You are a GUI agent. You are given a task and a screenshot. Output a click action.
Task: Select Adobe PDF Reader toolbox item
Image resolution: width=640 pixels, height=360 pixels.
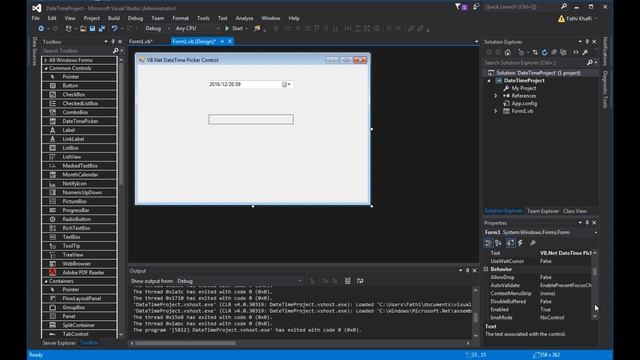click(x=79, y=273)
